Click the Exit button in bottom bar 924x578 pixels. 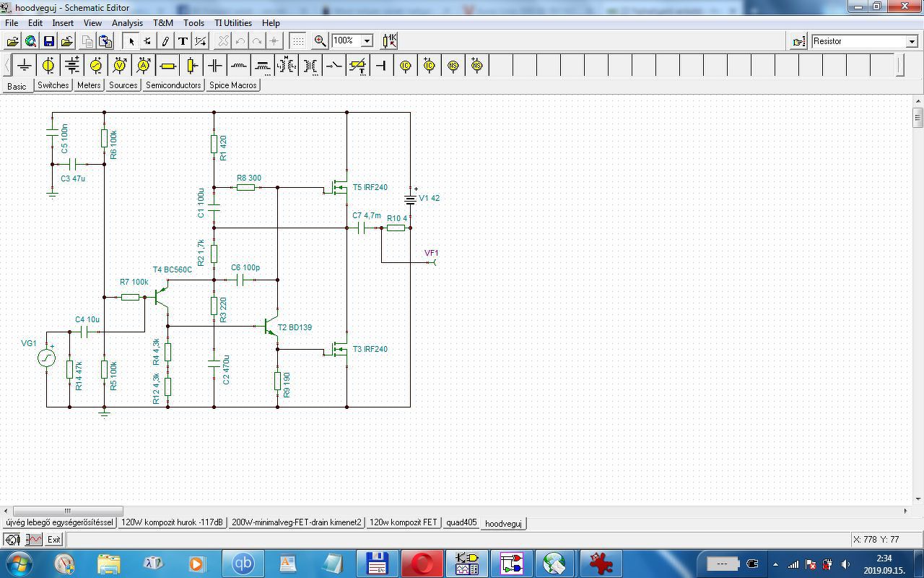coord(54,540)
